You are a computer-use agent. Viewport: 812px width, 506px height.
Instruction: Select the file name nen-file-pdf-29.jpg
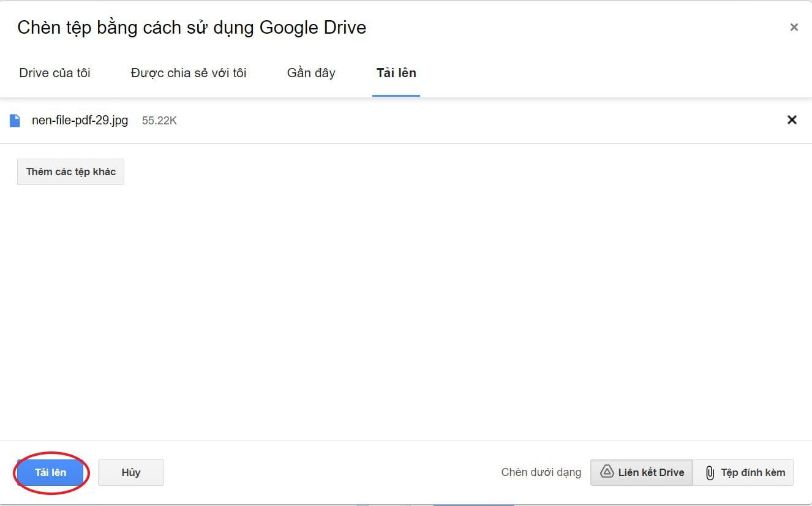tap(80, 120)
